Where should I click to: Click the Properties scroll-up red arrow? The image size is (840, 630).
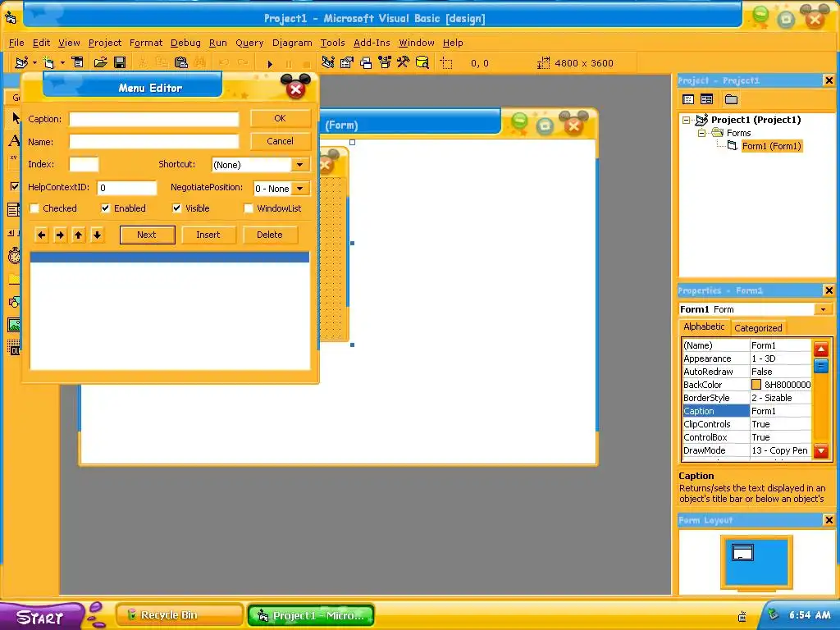[821, 349]
